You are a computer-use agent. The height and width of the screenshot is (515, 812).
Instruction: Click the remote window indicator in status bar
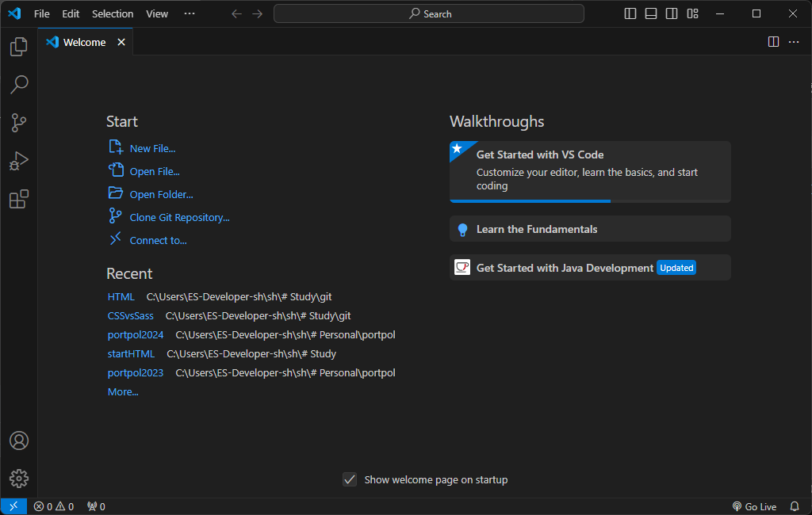click(x=13, y=506)
